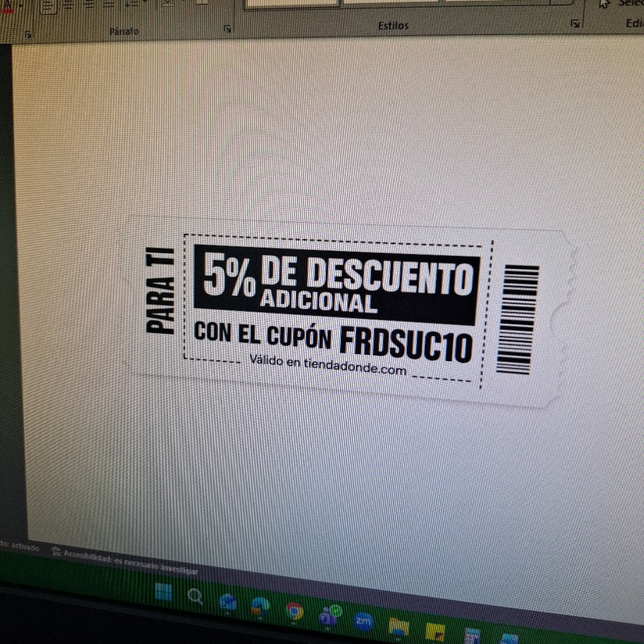Image resolution: width=644 pixels, height=644 pixels.
Task: Open File Explorer from taskbar
Action: coord(398,627)
